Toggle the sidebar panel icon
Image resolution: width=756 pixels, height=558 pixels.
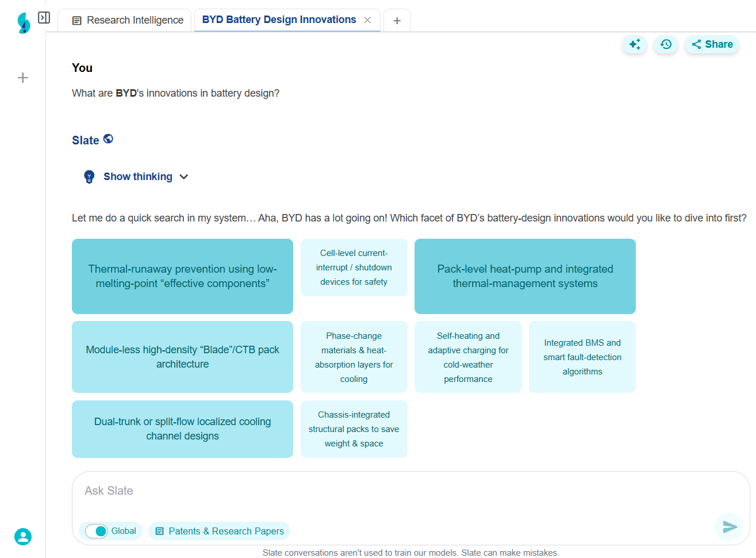point(44,18)
